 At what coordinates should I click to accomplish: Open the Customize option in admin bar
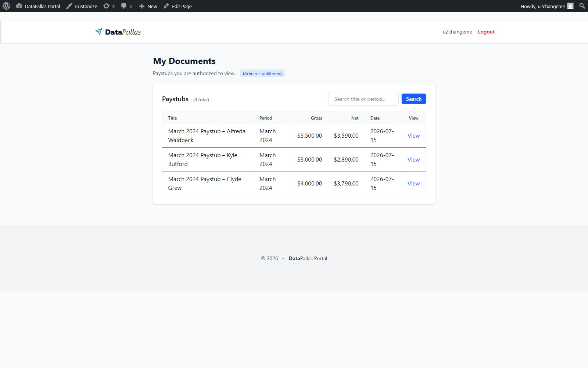82,6
